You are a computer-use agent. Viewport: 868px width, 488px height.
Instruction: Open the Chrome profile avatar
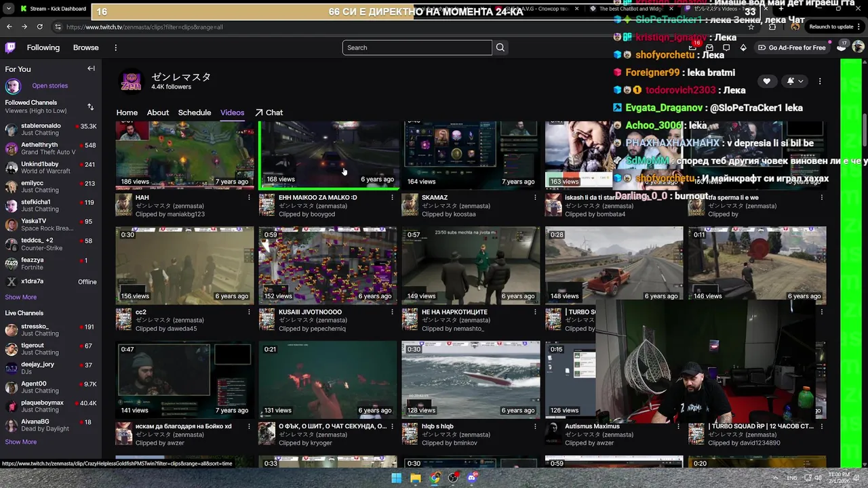[x=795, y=26]
